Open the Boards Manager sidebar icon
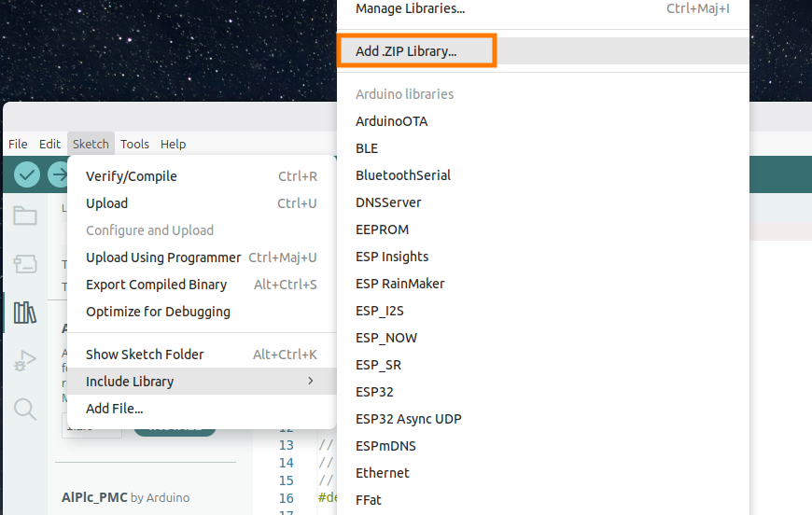Screen dimensions: 812x515 coord(25,264)
